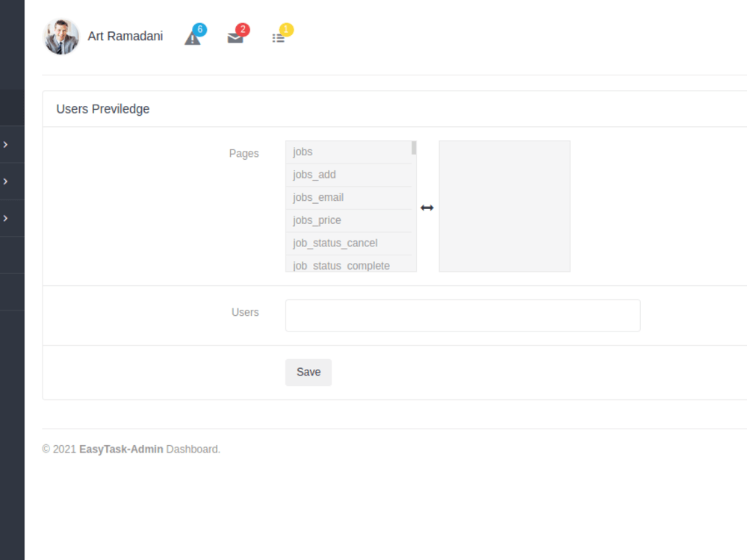This screenshot has width=747, height=560.
Task: Click the Save button
Action: [x=309, y=373]
